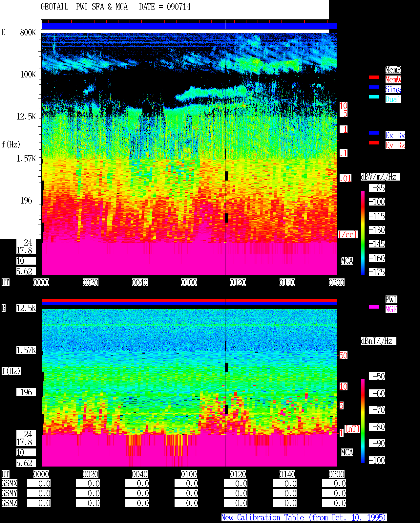The image size is (420, 523).
Task: Select the "dBnT/√Hz" unit label
Action: 378,341
